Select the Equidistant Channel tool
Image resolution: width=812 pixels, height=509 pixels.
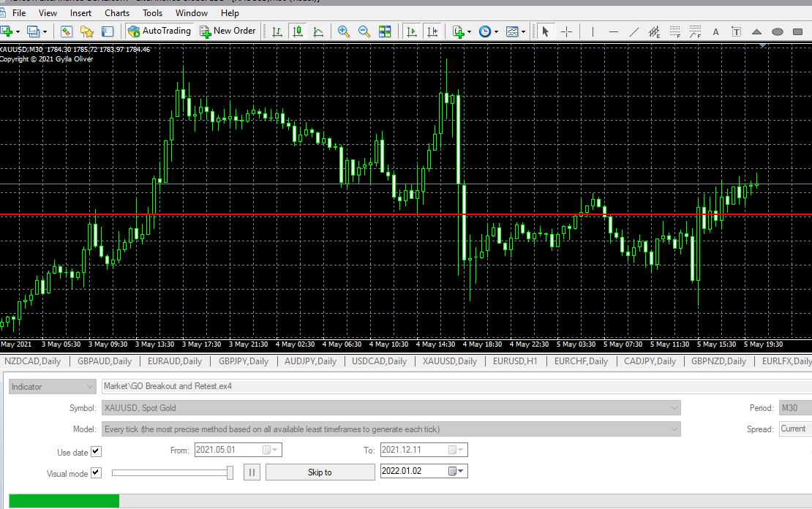click(x=655, y=31)
